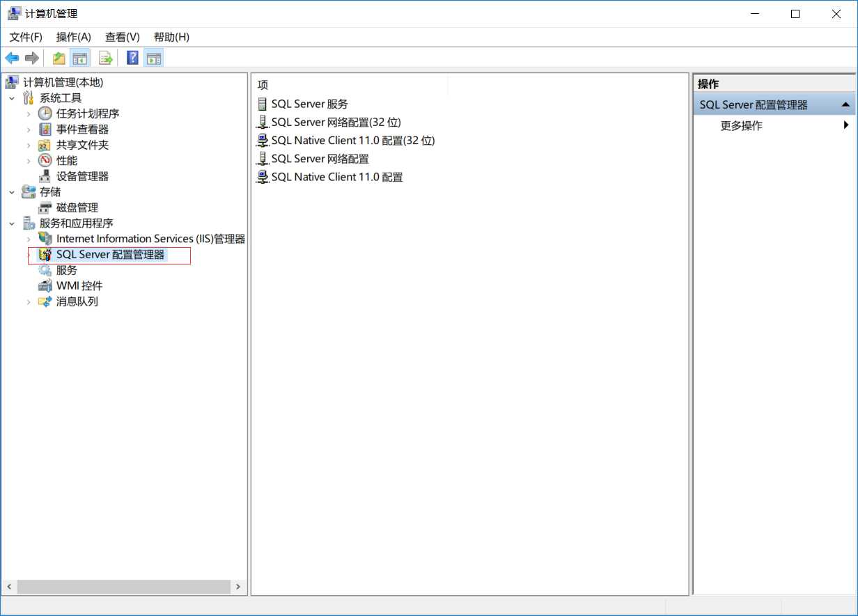Screen dimensions: 858x616
Task: Select SQL Native Client 11.0 配置 (non-32-bit) text
Action: click(x=337, y=177)
